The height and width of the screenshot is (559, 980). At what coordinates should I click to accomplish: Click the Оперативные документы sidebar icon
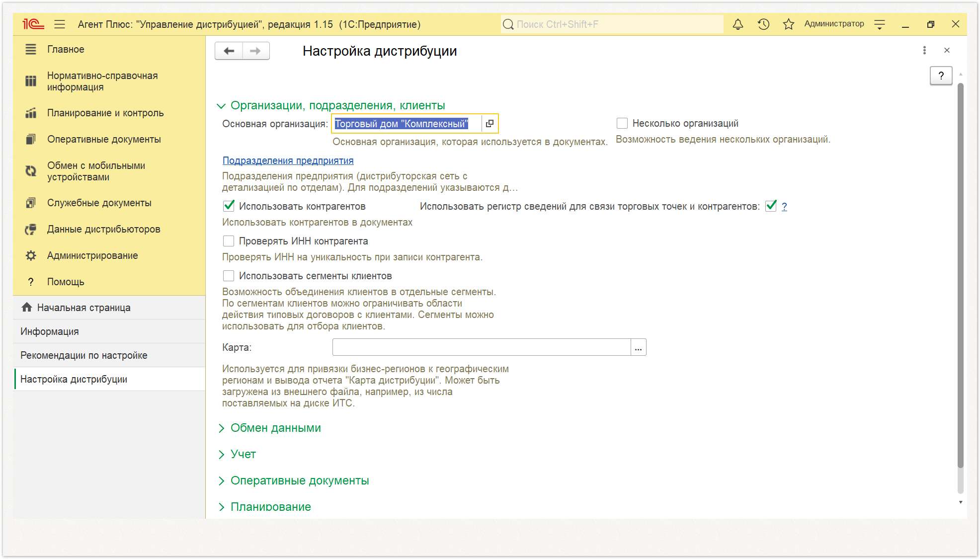[31, 139]
